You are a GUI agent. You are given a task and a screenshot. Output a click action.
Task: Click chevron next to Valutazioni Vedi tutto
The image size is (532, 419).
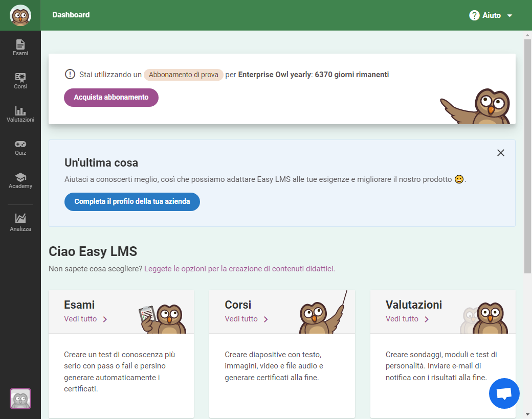pyautogui.click(x=427, y=319)
